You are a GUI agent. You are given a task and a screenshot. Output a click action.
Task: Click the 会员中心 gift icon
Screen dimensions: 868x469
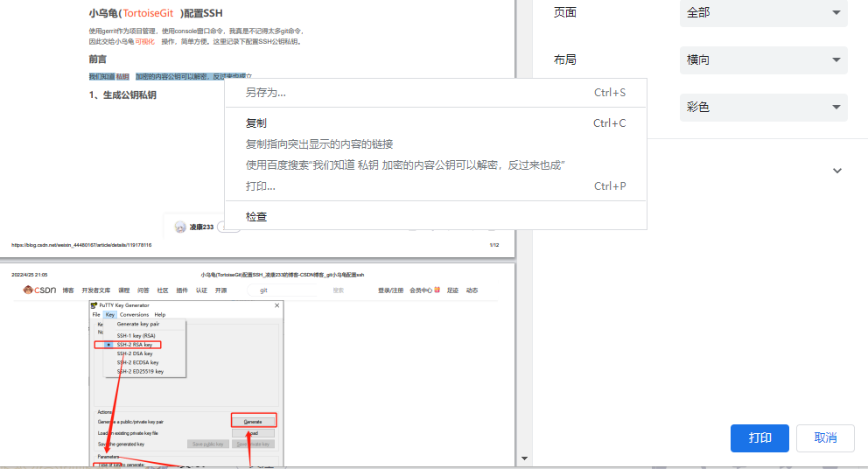tap(437, 290)
